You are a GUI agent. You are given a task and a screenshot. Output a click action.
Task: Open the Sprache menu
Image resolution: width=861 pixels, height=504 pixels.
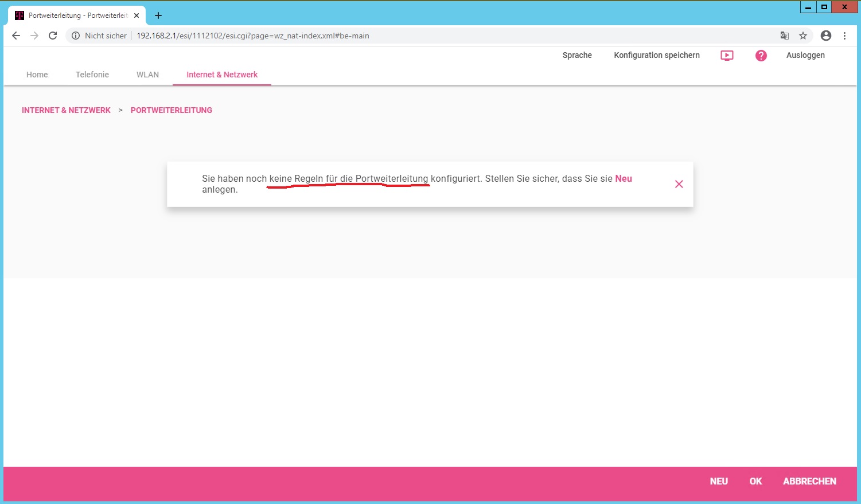pyautogui.click(x=577, y=55)
